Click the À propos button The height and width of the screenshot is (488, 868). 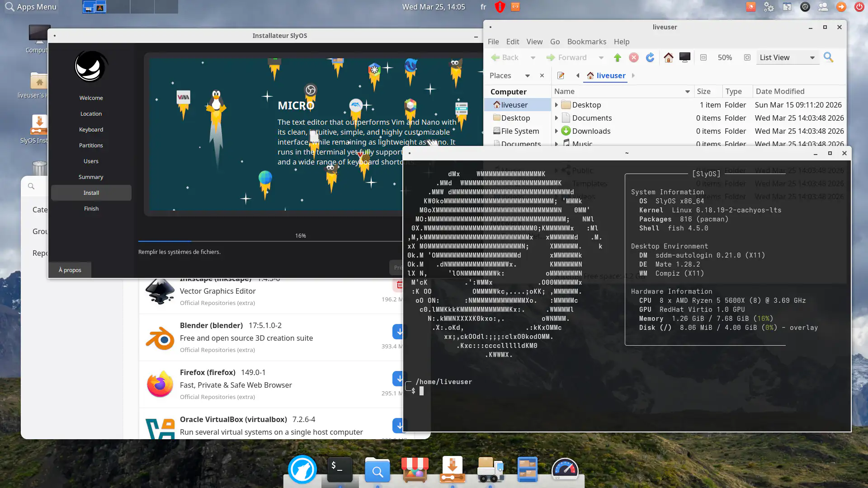pyautogui.click(x=70, y=270)
